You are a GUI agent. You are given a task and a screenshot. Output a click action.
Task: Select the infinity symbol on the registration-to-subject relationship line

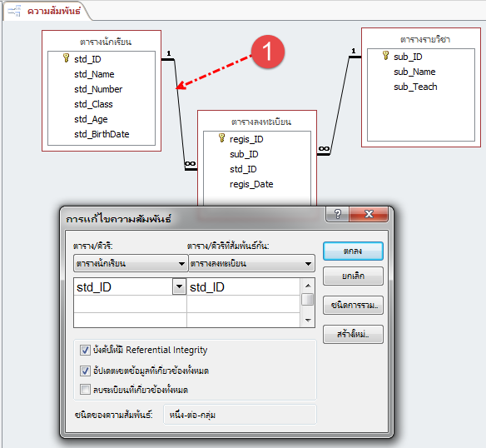click(324, 148)
